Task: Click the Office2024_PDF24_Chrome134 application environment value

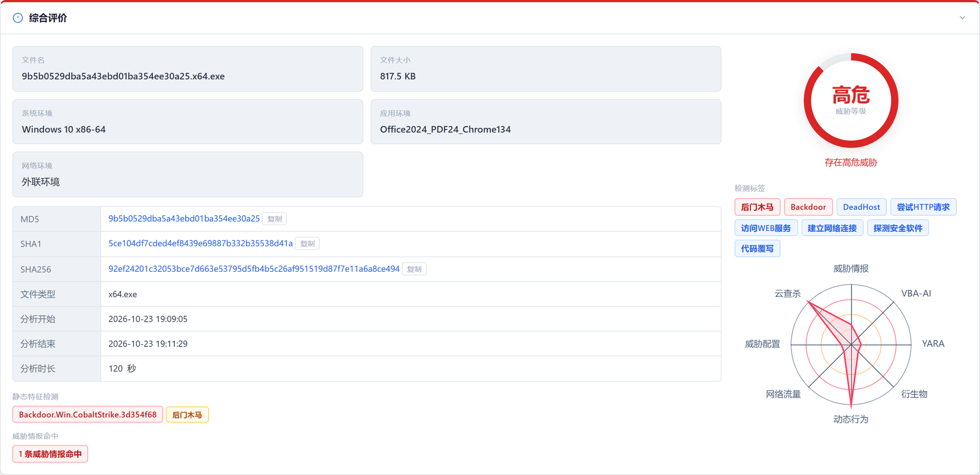Action: coord(445,129)
